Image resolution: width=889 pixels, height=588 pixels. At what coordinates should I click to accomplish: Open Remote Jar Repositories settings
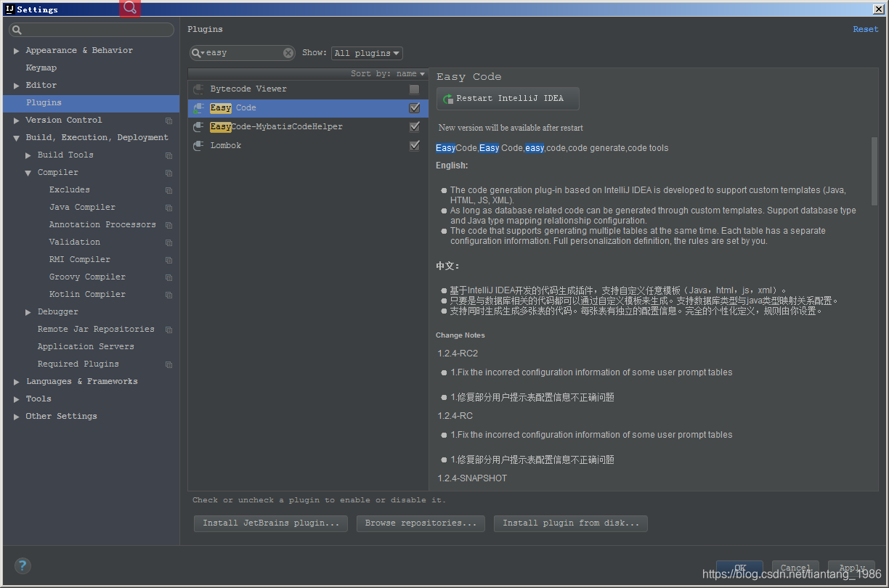coord(96,330)
